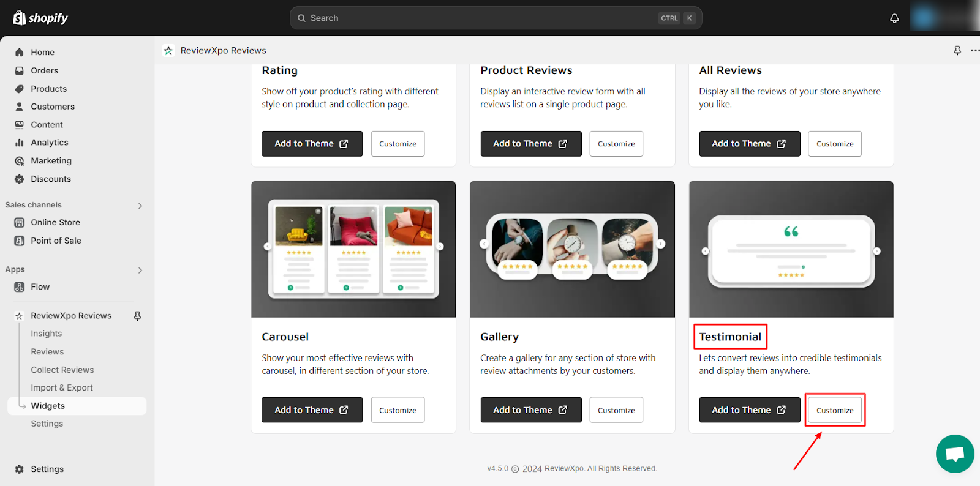Click the Gallery preview thumbnail
Screen dimensions: 980x486
(x=572, y=249)
